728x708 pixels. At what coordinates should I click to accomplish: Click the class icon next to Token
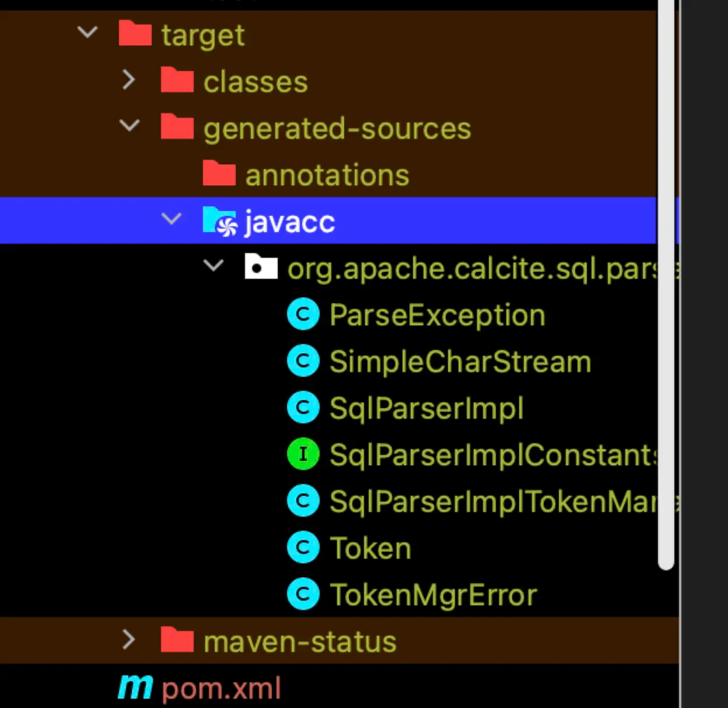click(303, 547)
